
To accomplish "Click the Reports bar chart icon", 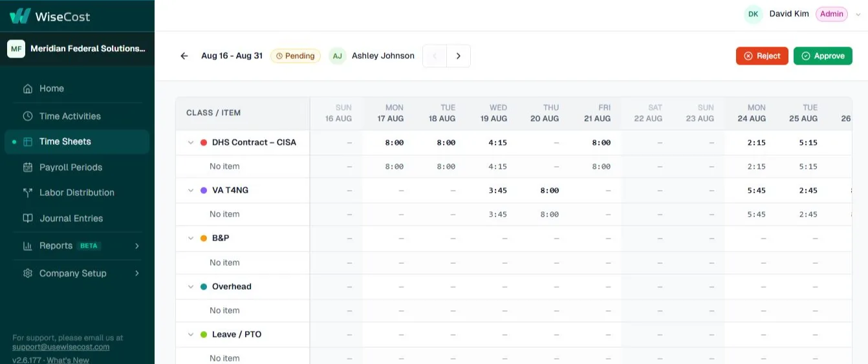I will [28, 246].
